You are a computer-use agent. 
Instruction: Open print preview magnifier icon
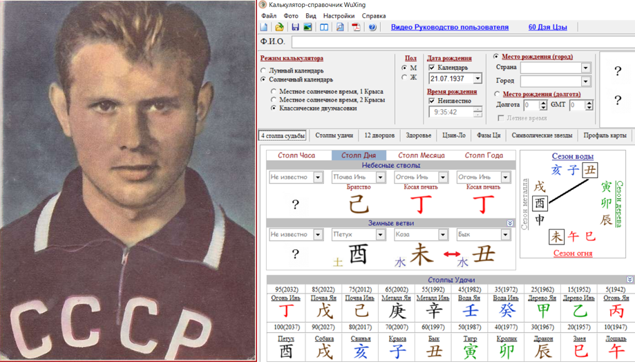(340, 27)
